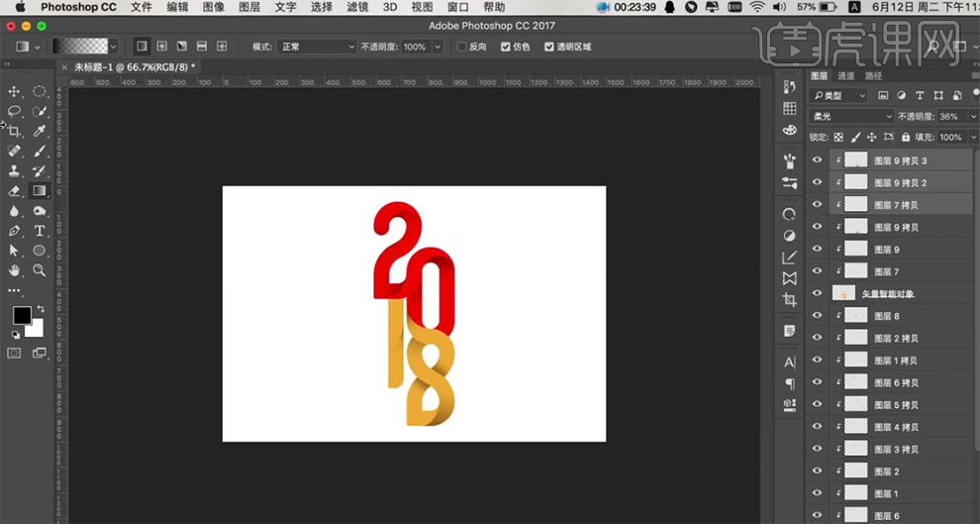The width and height of the screenshot is (980, 524).
Task: Select the Move tool
Action: click(15, 91)
